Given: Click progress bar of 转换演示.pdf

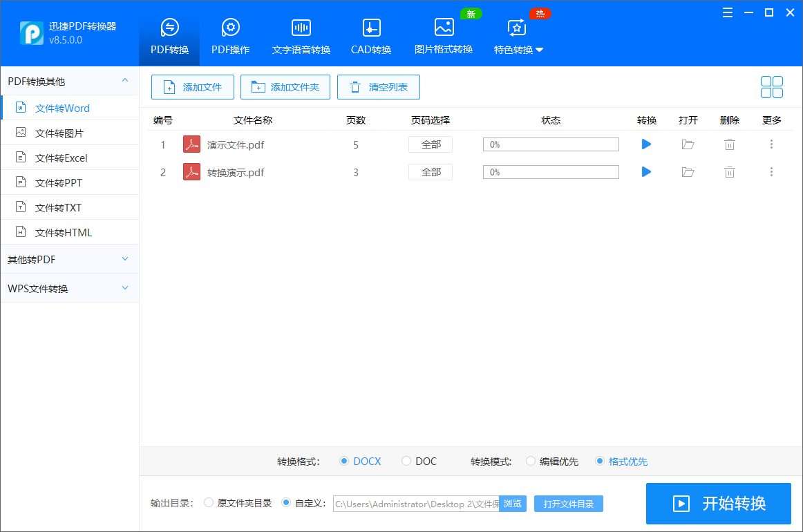Looking at the screenshot, I should click(x=551, y=172).
